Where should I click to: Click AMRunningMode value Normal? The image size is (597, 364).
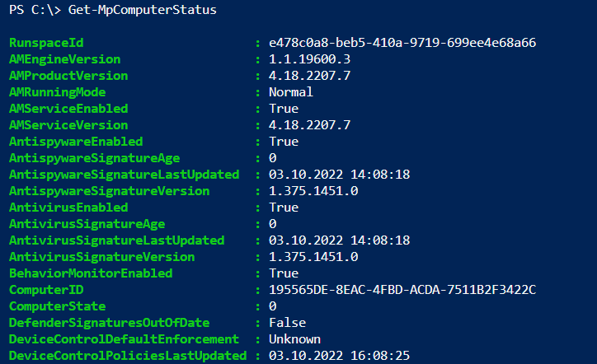tap(291, 92)
